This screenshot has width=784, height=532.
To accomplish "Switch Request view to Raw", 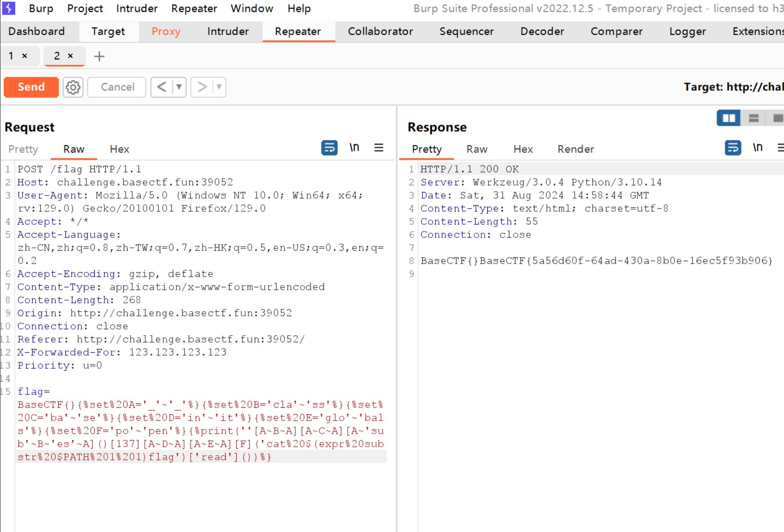I will coord(74,149).
